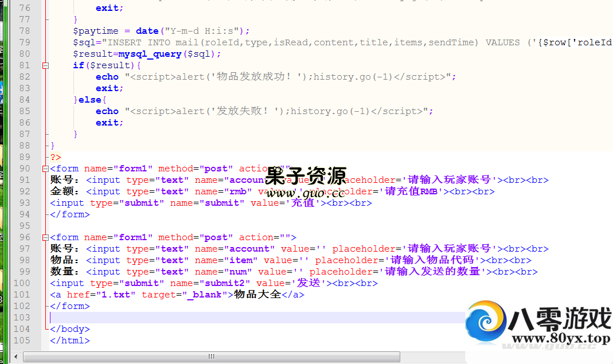Click the else keyword on line 84
613x364 pixels.
pos(89,100)
